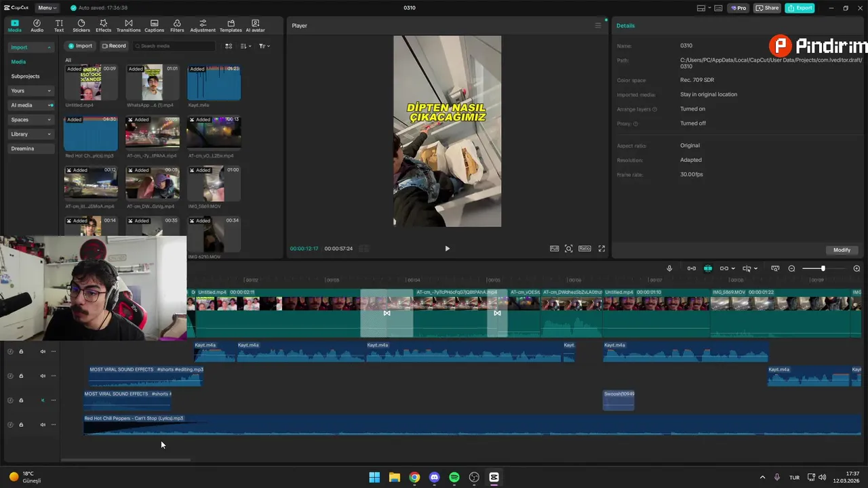Unmute the muted sound effects track (green speaker)
868x488 pixels.
click(x=43, y=400)
